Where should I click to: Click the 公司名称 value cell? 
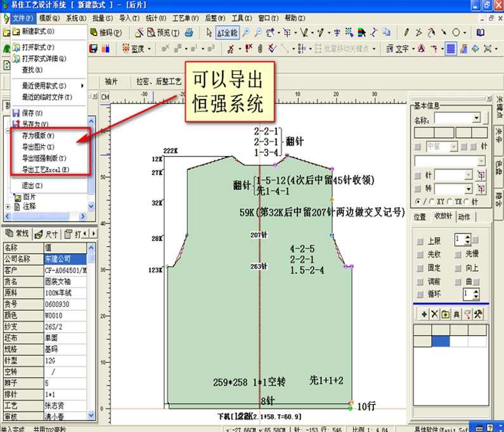65,259
